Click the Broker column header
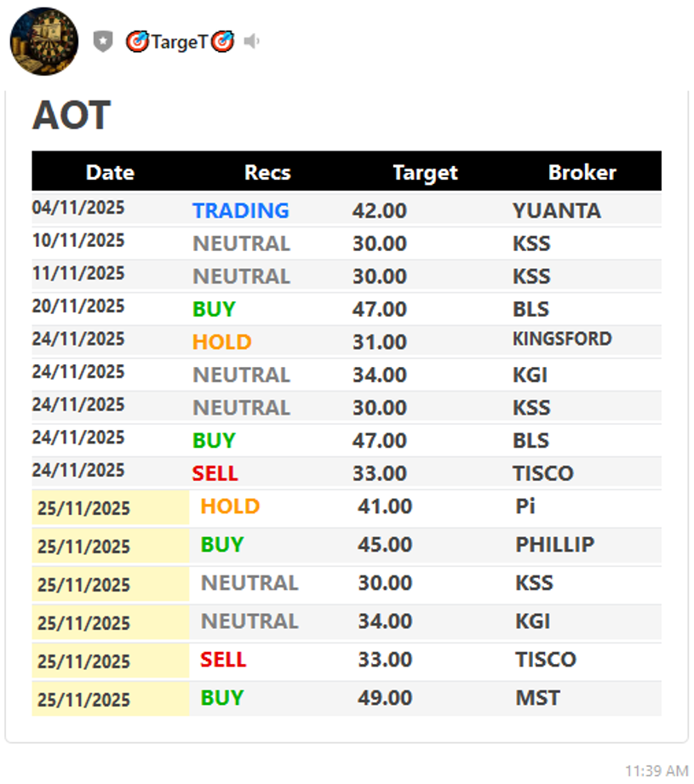The width and height of the screenshot is (694, 784). click(x=582, y=172)
